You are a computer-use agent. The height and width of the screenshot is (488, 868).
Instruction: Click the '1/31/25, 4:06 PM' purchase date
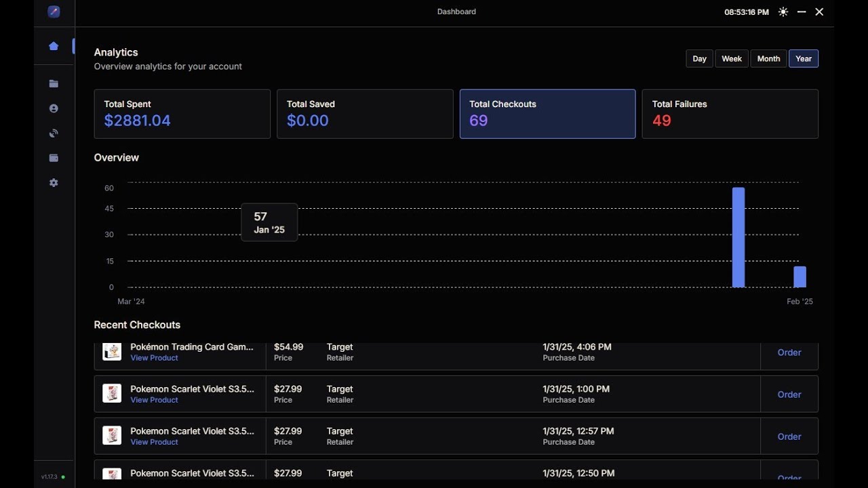tap(577, 347)
